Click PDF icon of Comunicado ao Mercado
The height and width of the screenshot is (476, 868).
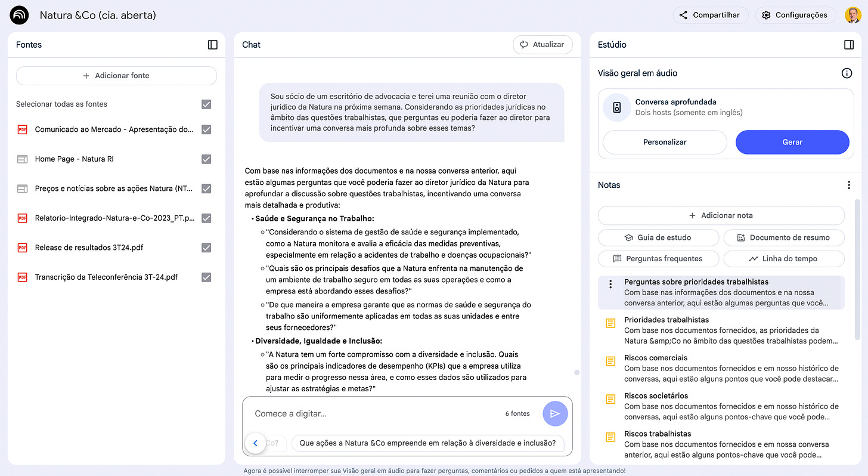pos(22,129)
